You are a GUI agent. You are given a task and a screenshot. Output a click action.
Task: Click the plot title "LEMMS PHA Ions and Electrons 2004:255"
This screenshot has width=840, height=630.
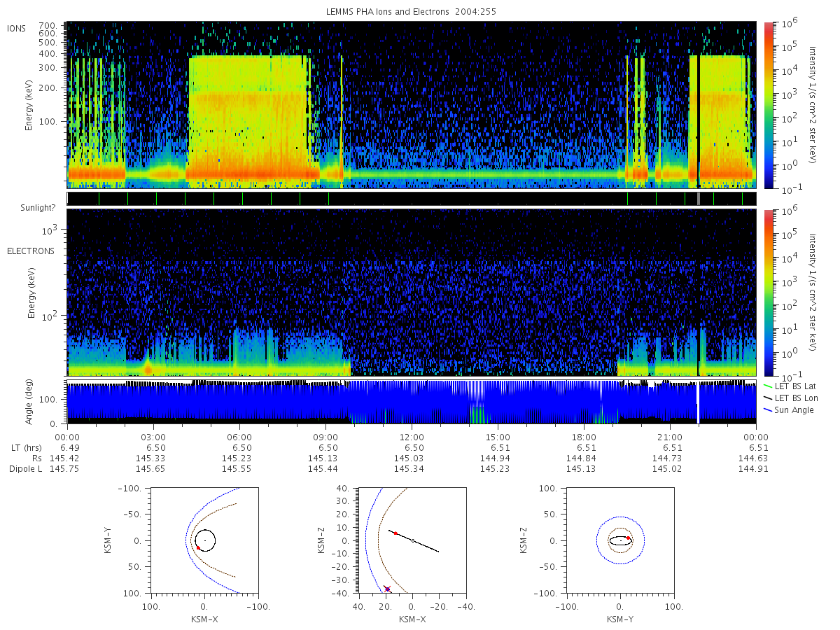coord(412,12)
